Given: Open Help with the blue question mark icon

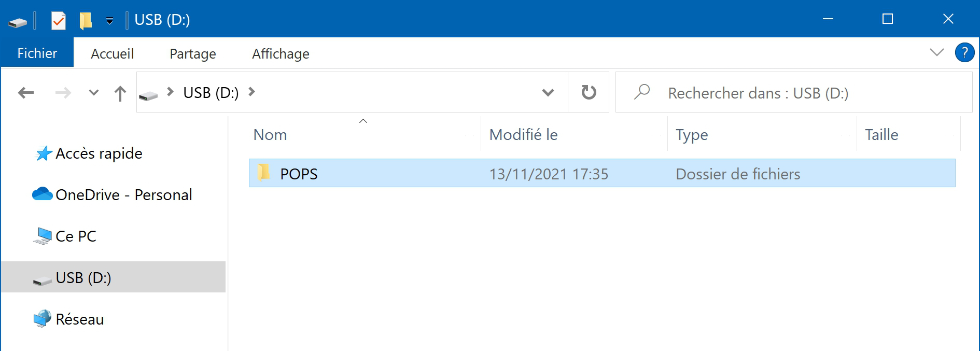Looking at the screenshot, I should (x=964, y=52).
